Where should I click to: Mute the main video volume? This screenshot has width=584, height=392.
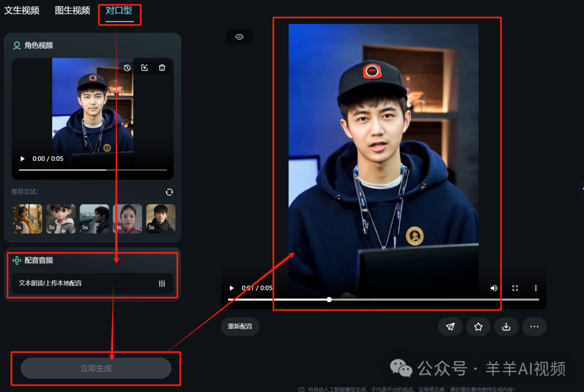pos(494,288)
